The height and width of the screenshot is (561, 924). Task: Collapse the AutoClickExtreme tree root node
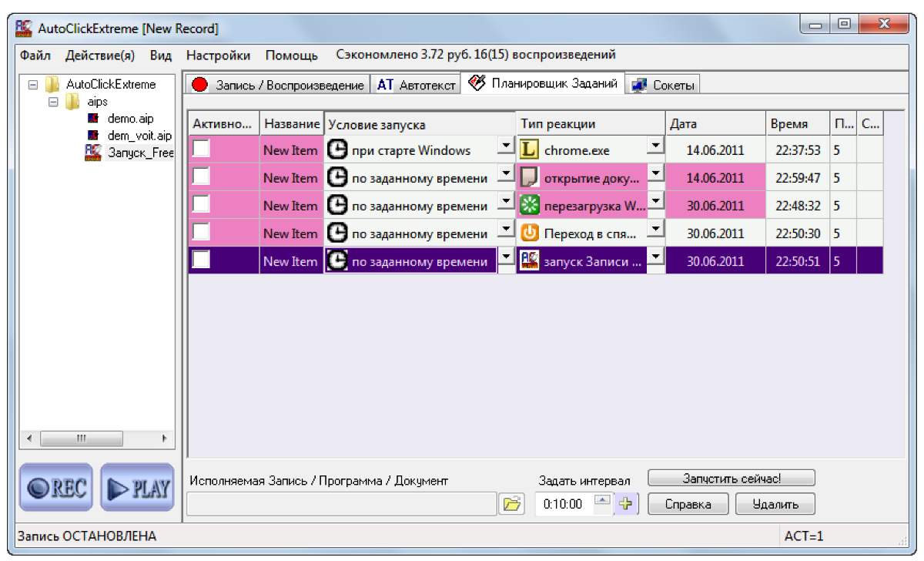point(32,85)
